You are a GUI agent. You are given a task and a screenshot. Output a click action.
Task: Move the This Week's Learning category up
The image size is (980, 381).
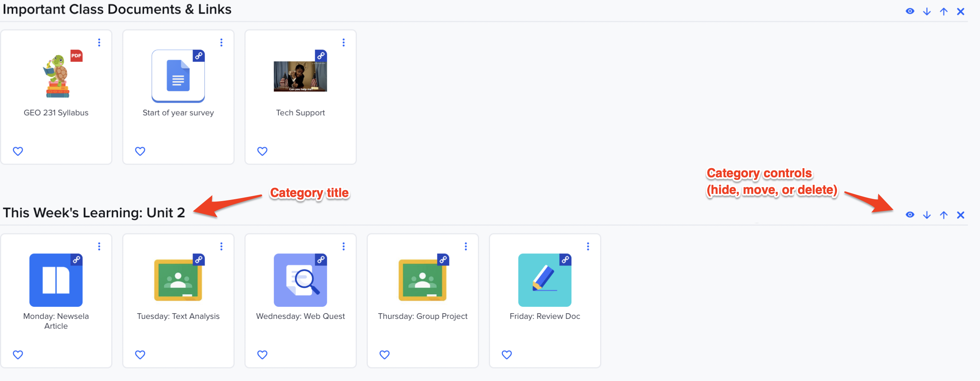coord(943,215)
